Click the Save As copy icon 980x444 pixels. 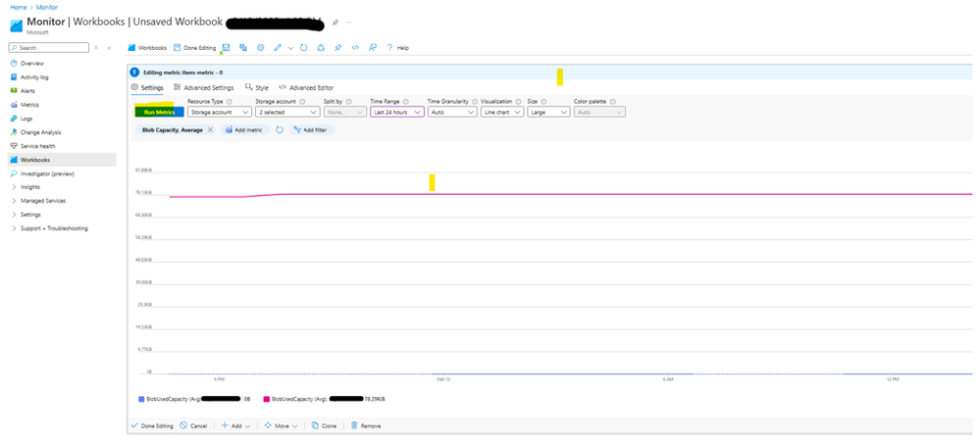[x=243, y=47]
